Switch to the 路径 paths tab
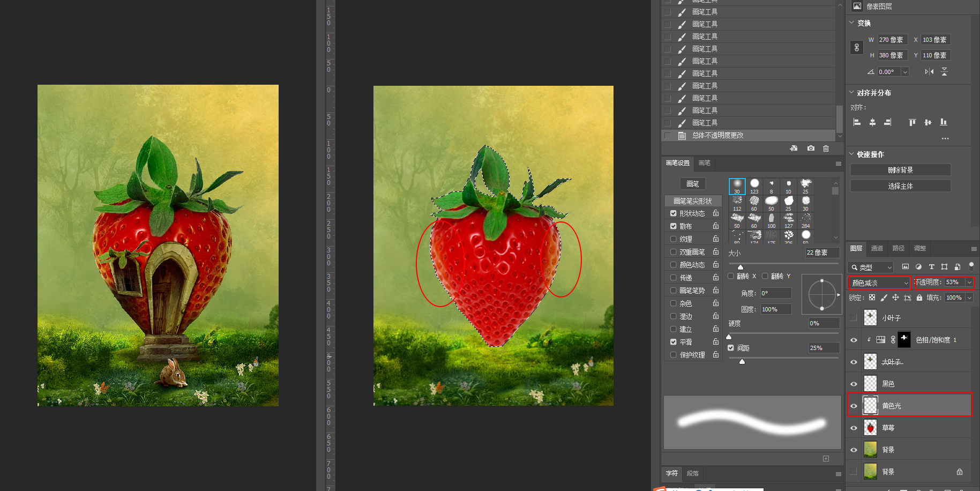This screenshot has height=491, width=980. [899, 248]
